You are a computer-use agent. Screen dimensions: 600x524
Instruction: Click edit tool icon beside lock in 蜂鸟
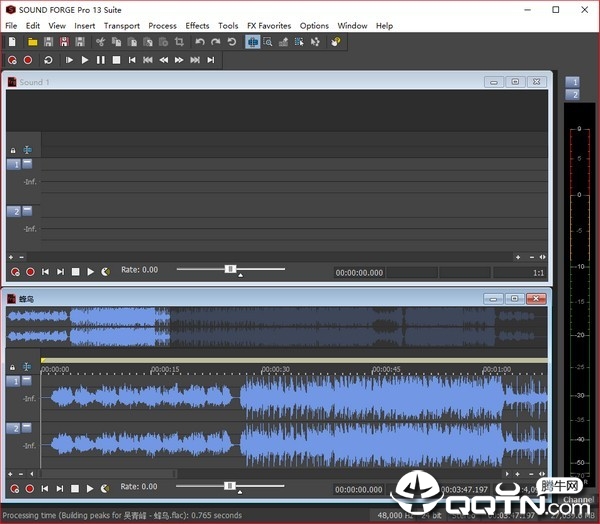pyautogui.click(x=26, y=367)
